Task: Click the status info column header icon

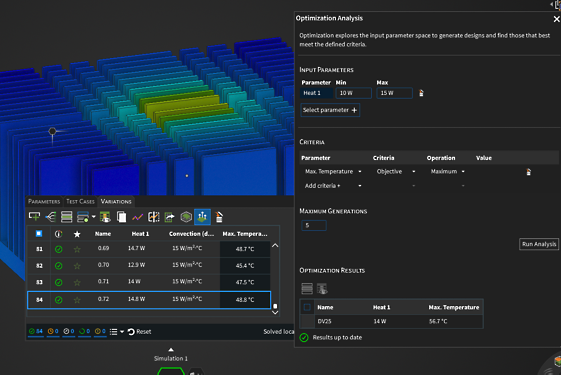Action: pyautogui.click(x=58, y=234)
